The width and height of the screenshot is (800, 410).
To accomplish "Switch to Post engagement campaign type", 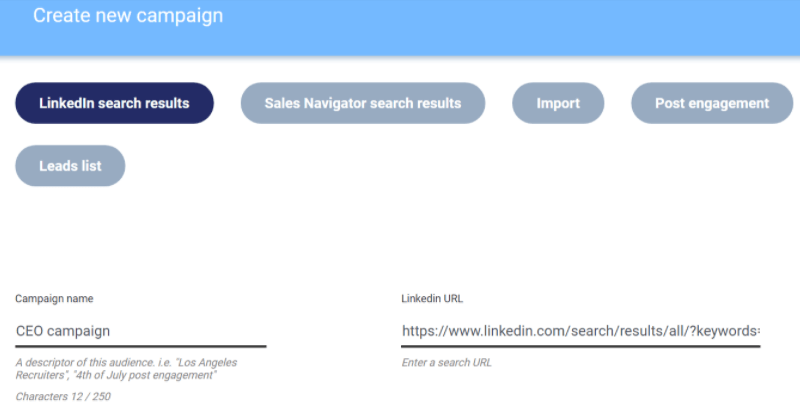I will (712, 103).
